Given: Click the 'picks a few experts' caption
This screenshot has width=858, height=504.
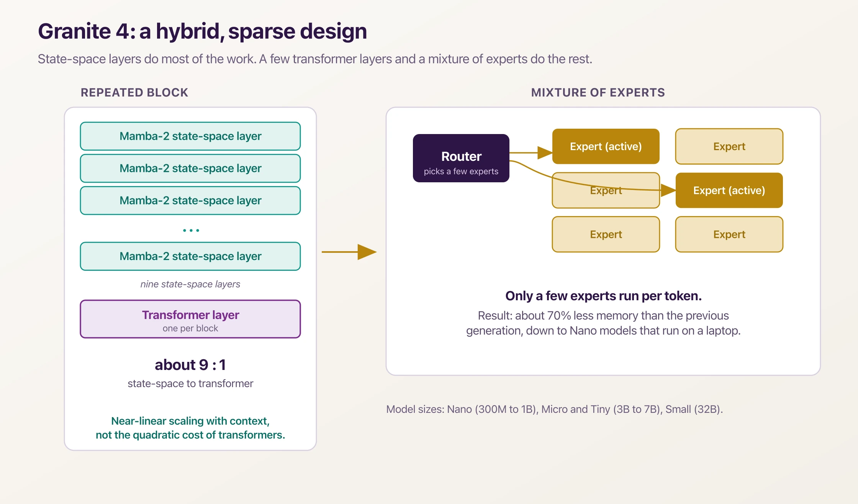Looking at the screenshot, I should pos(461,171).
